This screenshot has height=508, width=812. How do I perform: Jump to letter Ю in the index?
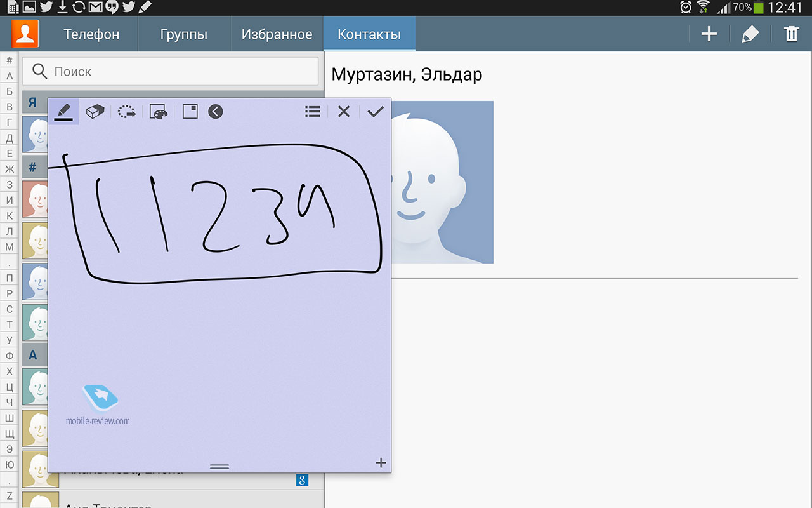[10, 465]
